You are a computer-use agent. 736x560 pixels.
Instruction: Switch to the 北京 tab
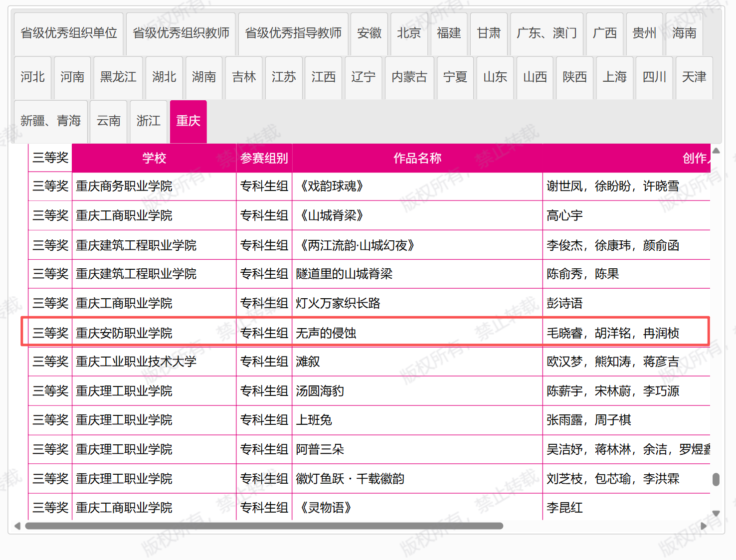coord(409,34)
